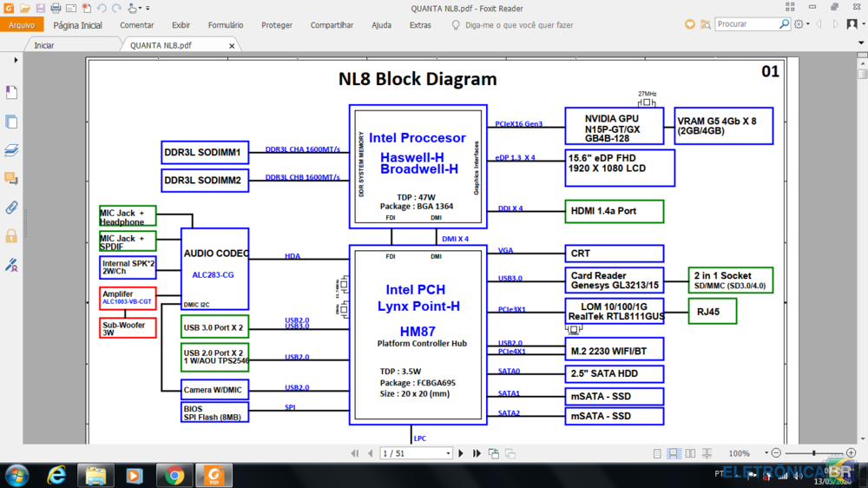Viewport: 868px width, 488px height.
Task: Open the page number dropdown
Action: [x=448, y=453]
